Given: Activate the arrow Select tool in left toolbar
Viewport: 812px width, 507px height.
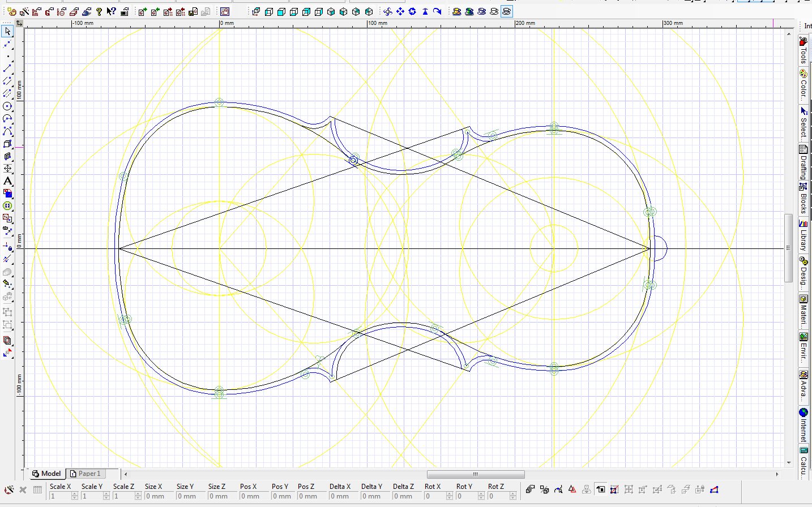Looking at the screenshot, I should [7, 32].
